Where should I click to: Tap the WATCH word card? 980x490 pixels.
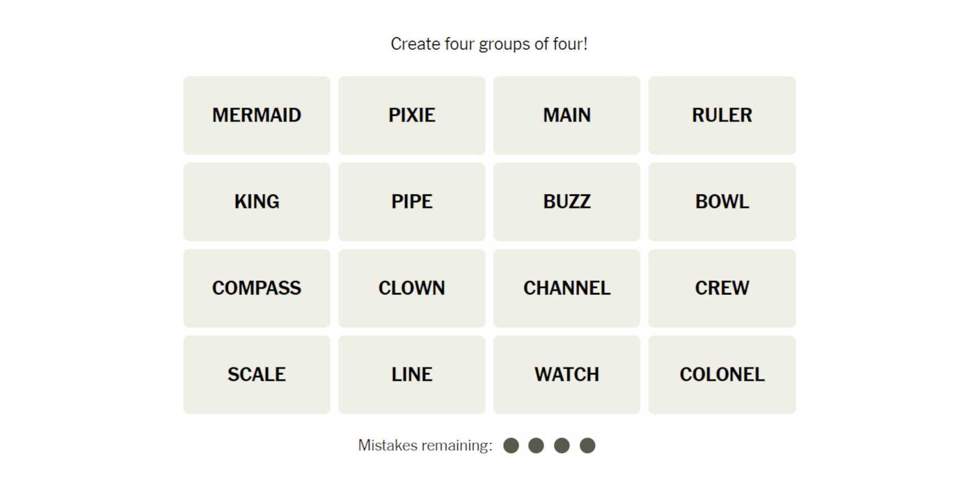click(567, 375)
